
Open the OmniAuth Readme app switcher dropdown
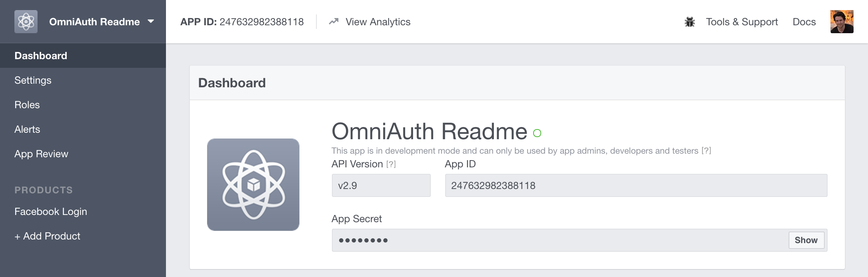102,22
